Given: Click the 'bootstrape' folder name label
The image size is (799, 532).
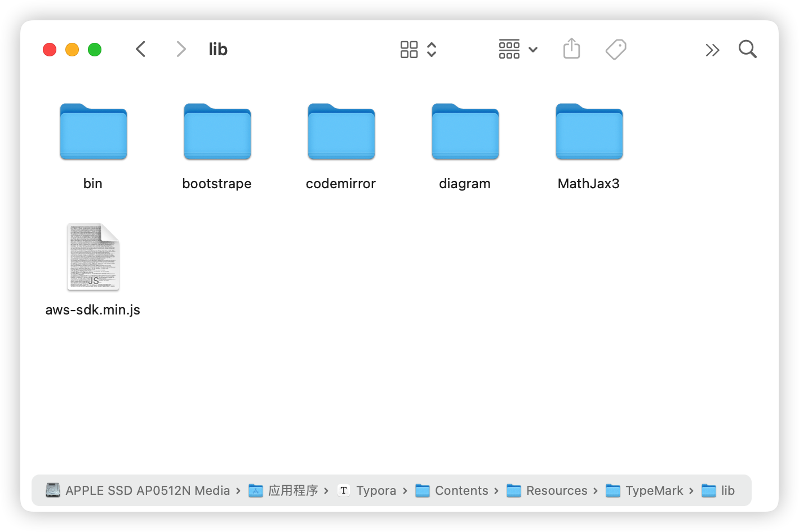Looking at the screenshot, I should click(x=217, y=184).
